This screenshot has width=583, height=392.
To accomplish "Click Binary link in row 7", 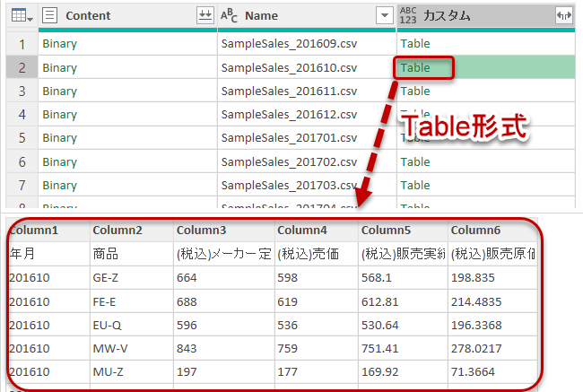I will point(59,185).
